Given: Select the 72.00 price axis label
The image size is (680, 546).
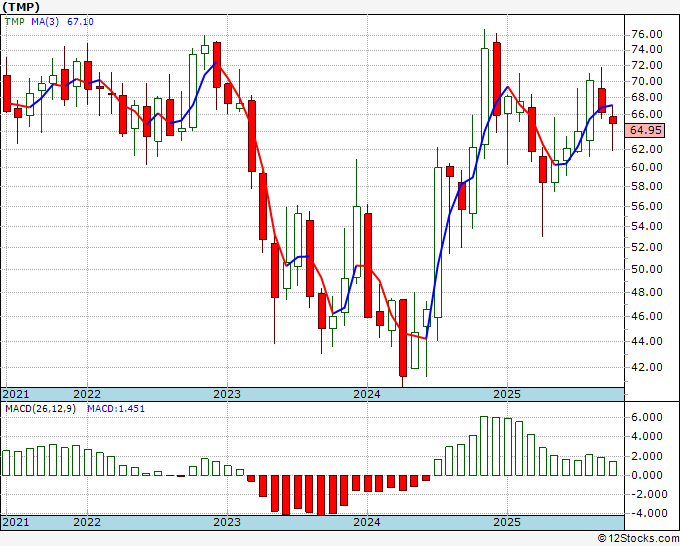Looking at the screenshot, I should [x=647, y=65].
